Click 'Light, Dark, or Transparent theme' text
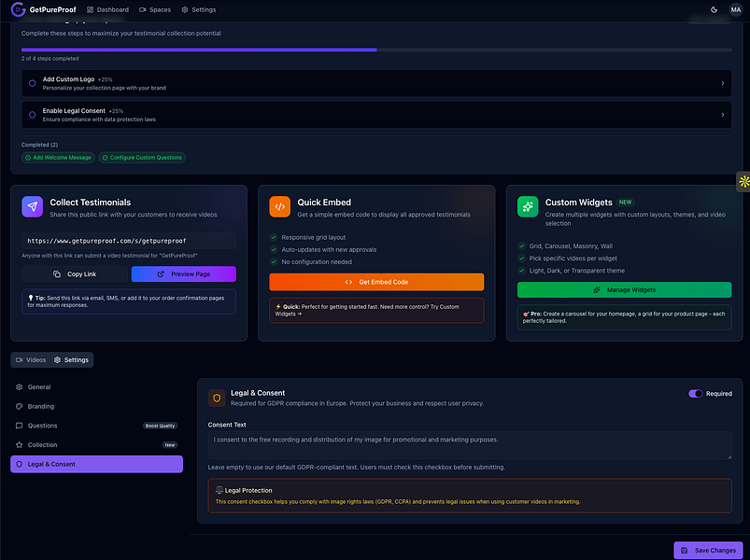This screenshot has height=560, width=750. click(577, 271)
